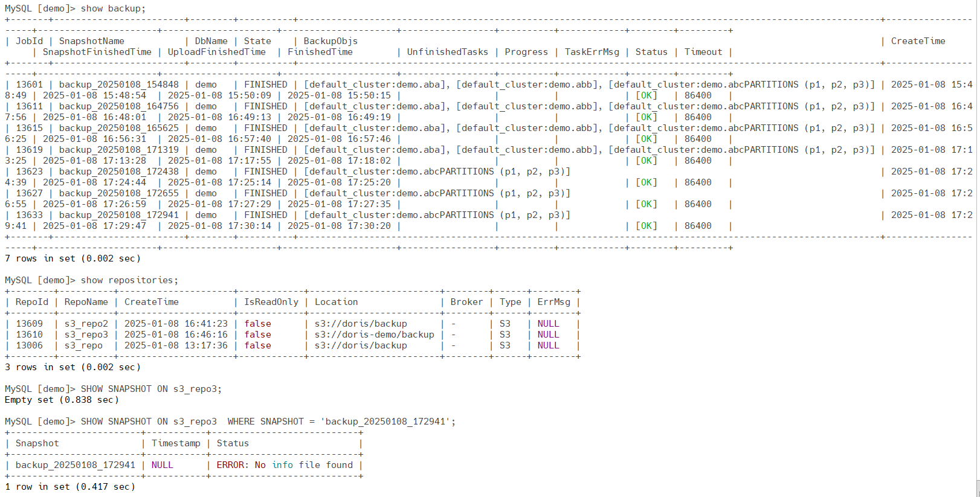Click the Location column header
Image resolution: width=980 pixels, height=497 pixels.
click(336, 302)
